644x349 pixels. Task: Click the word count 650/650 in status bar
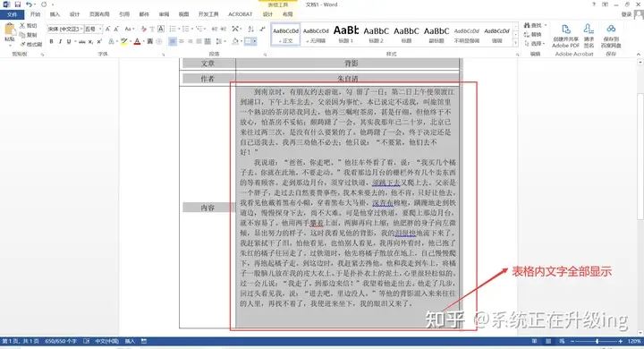click(x=61, y=341)
